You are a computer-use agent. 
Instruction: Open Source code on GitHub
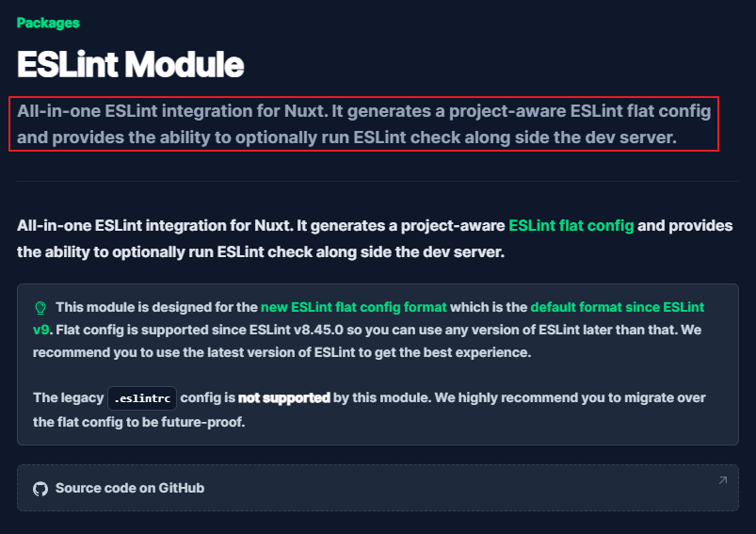130,488
